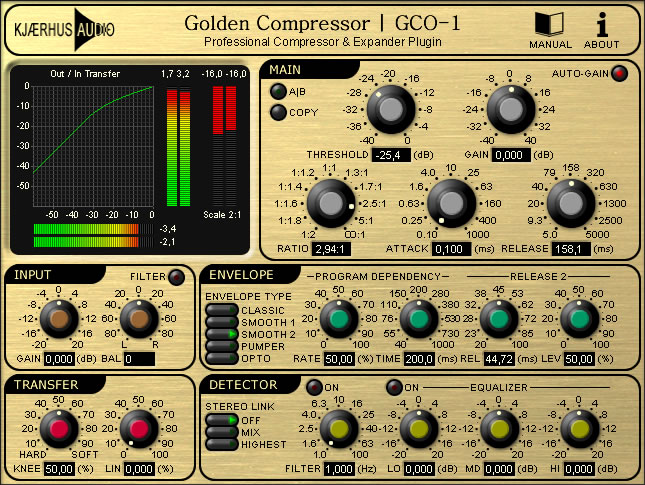Click the Golden Compressor GCO-1 title
This screenshot has width=645, height=485.
322,23
